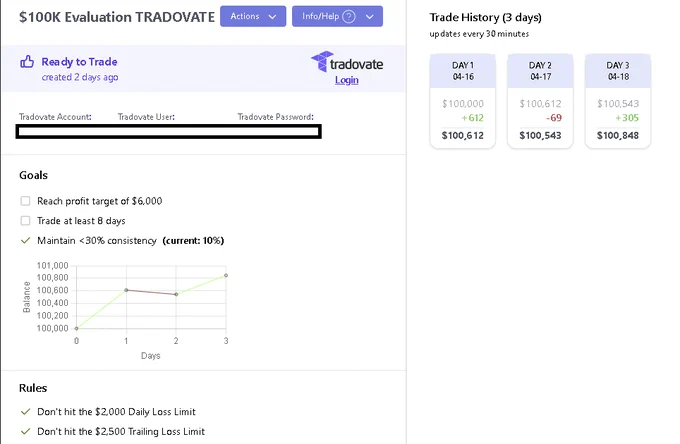Click the balance chart point at day 1

(x=126, y=290)
